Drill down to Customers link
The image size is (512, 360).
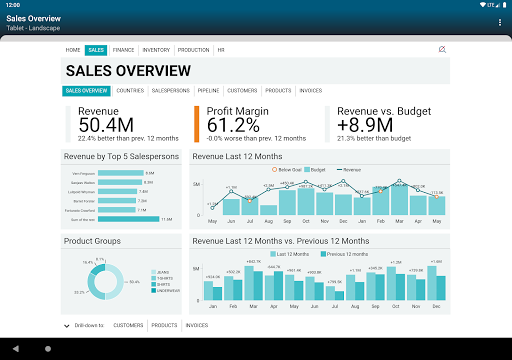pyautogui.click(x=128, y=325)
